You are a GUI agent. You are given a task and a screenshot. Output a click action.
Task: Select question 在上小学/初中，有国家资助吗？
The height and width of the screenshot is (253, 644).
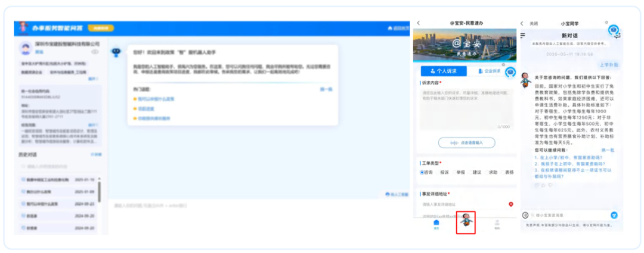coord(568,157)
